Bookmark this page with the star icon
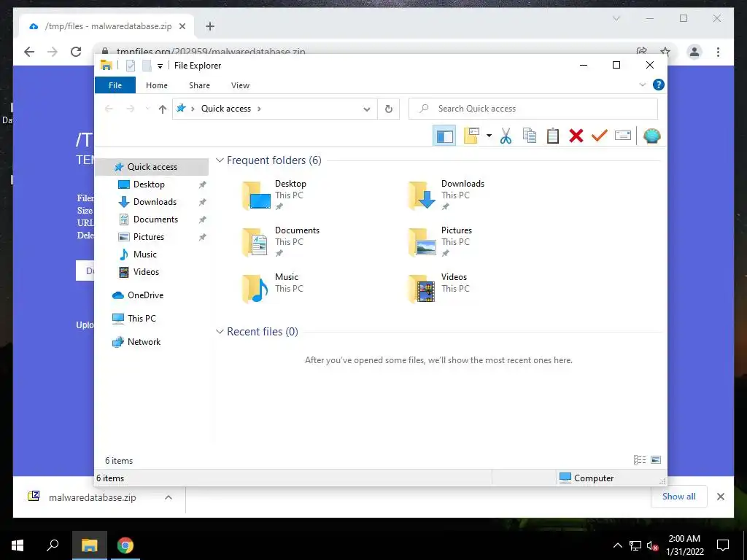This screenshot has height=560, width=747. [665, 52]
